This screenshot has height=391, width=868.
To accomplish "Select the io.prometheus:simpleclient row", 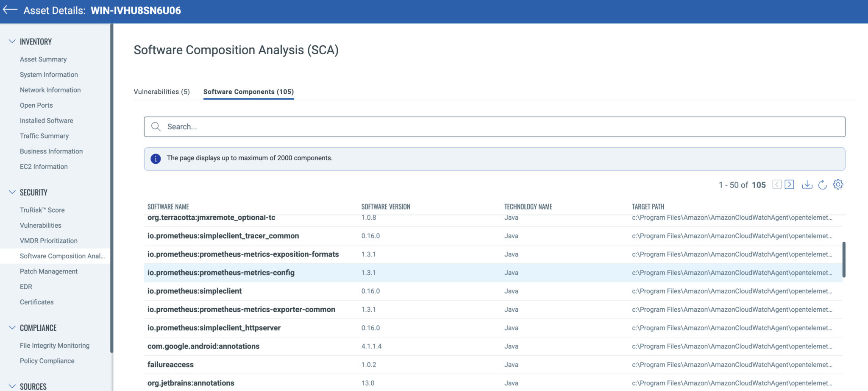I will (x=195, y=291).
